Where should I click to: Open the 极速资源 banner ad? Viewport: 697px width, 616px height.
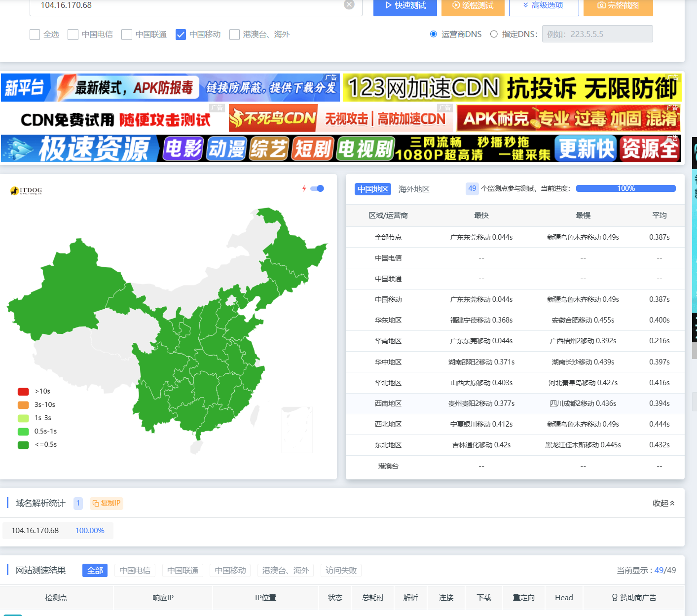point(341,148)
